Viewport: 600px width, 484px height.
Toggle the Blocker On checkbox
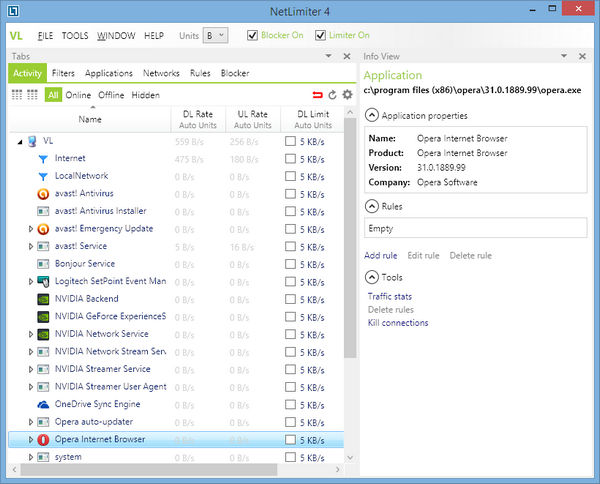(x=252, y=35)
